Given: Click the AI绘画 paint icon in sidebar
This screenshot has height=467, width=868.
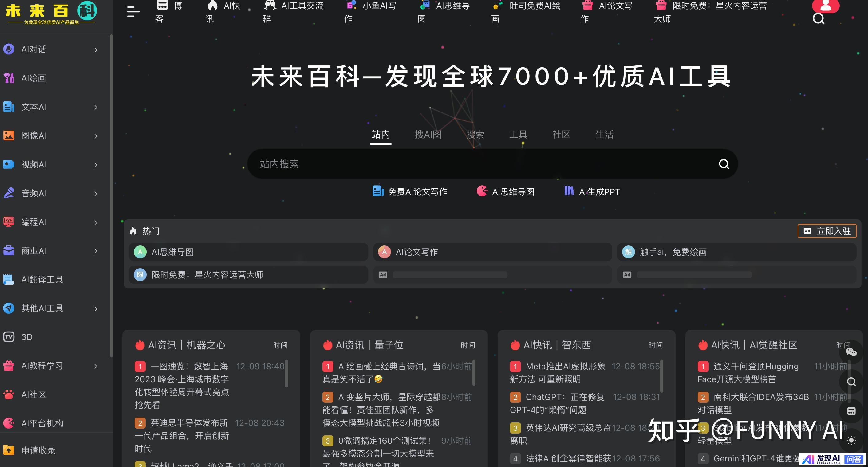Looking at the screenshot, I should coord(9,78).
